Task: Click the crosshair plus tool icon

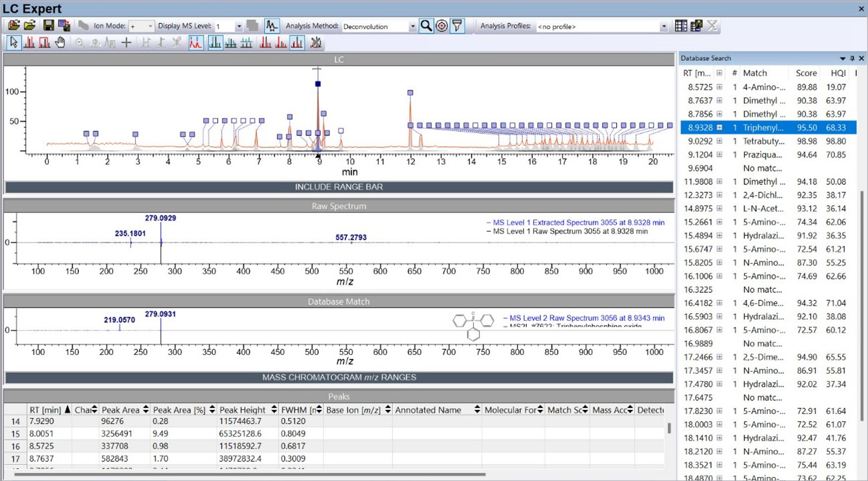Action: pos(126,43)
